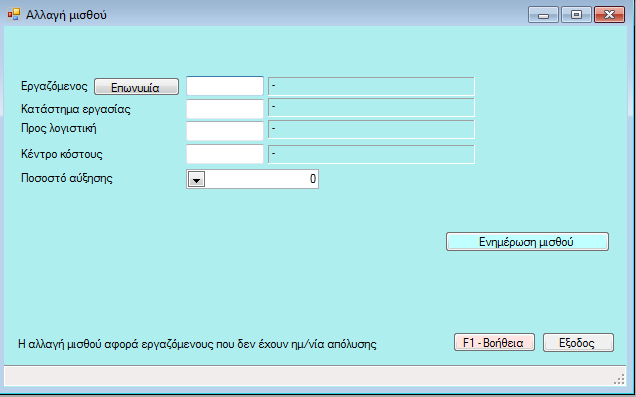The image size is (636, 397).
Task: Focus the Κατάστημα εργασίας code field
Action: coord(225,109)
